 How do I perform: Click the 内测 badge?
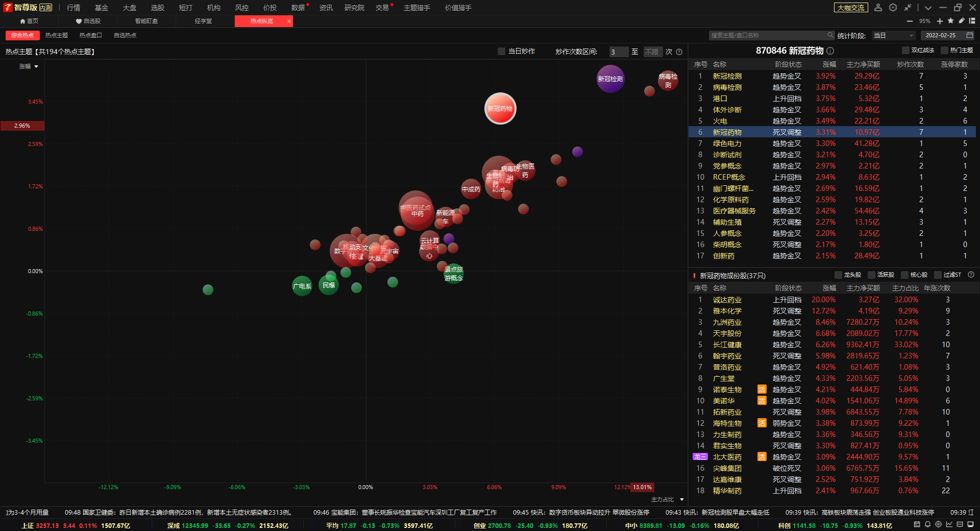[45, 8]
